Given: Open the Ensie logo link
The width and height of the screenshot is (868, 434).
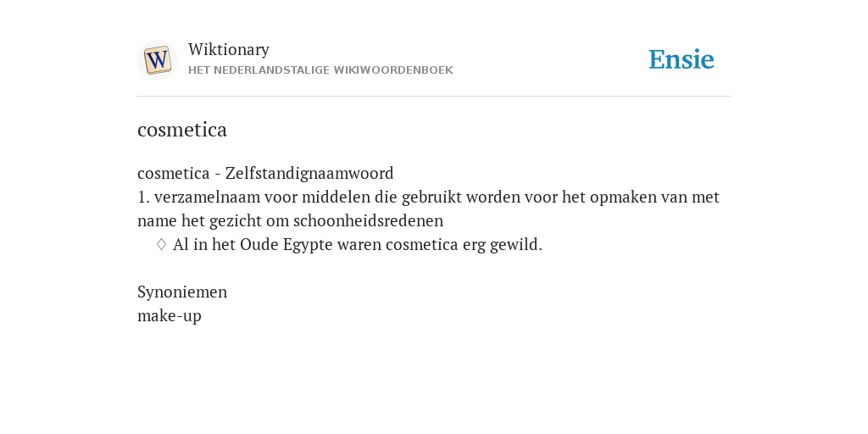Looking at the screenshot, I should click(682, 59).
